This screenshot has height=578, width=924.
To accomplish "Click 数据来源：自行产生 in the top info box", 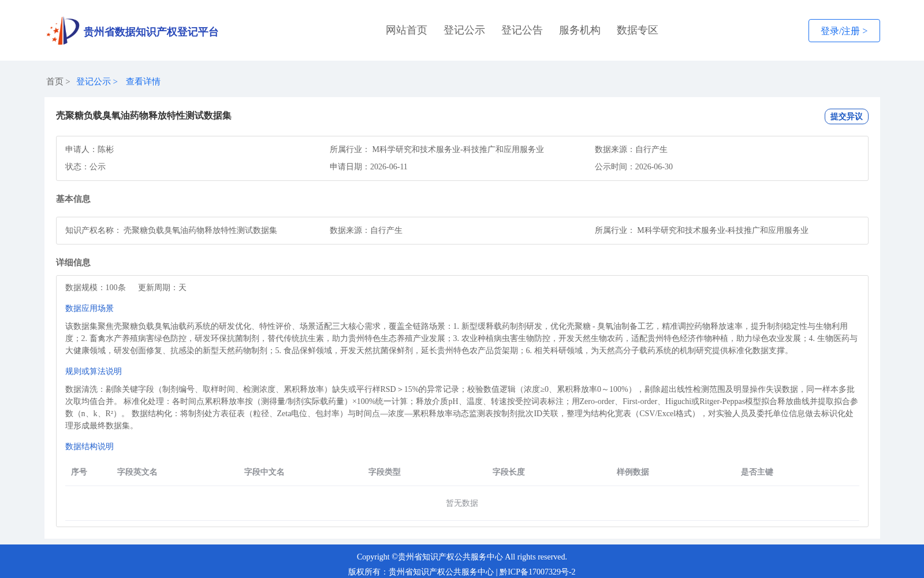I will [631, 149].
